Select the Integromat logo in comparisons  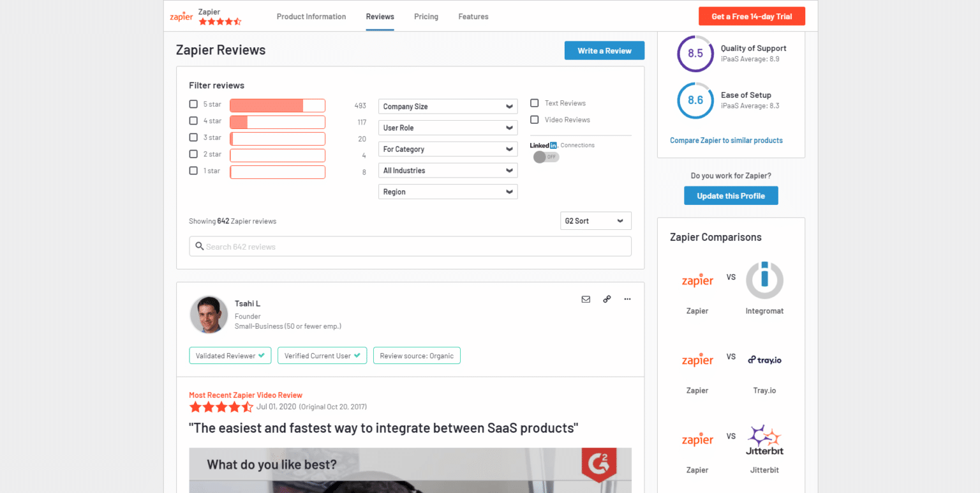(x=764, y=279)
